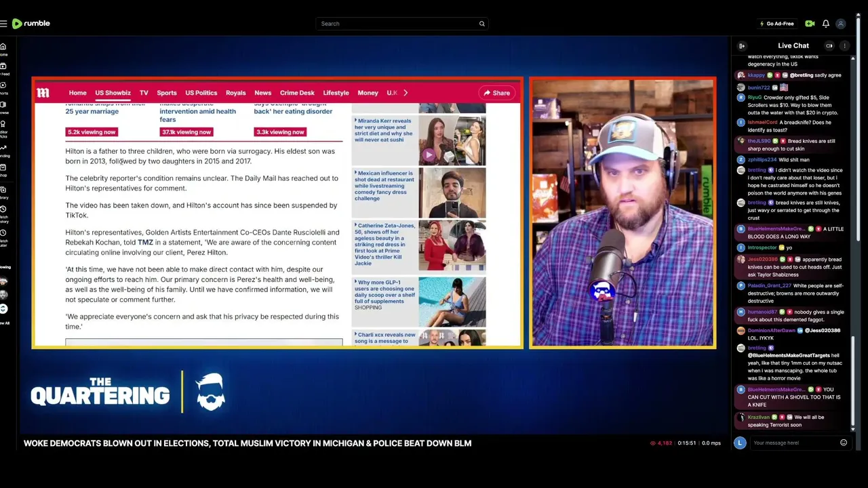868x488 pixels.
Task: Click username 'zphillips234' in chat
Action: pos(762,160)
